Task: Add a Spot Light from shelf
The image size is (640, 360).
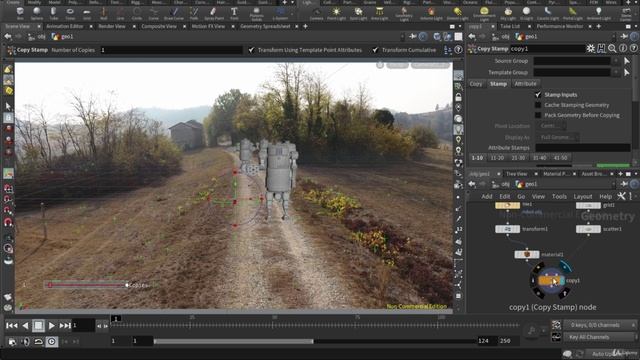Action: pyautogui.click(x=358, y=13)
